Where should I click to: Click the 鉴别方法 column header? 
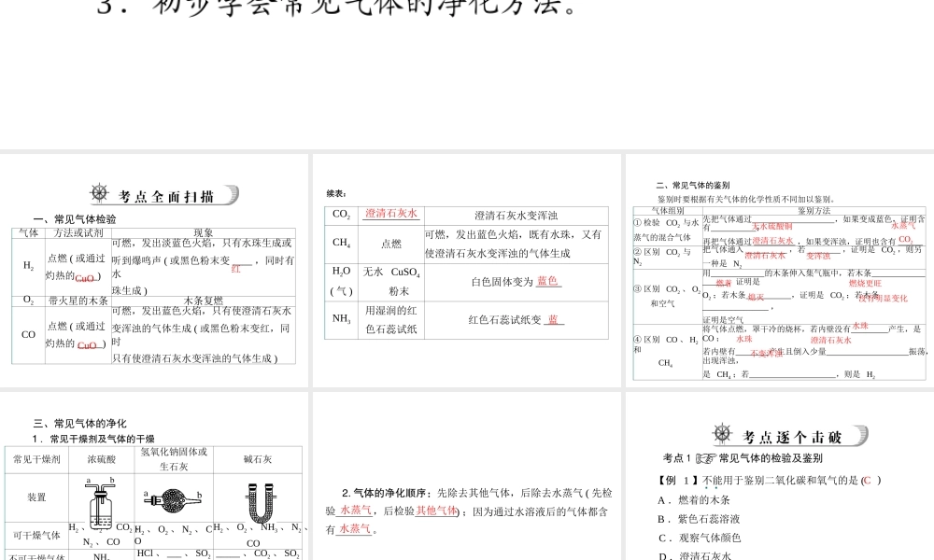pos(814,211)
